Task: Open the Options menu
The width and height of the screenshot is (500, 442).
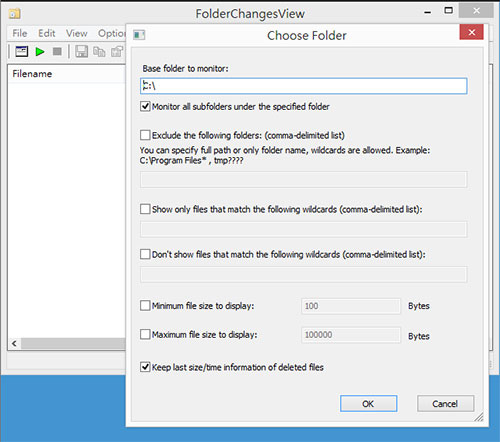Action: click(x=111, y=33)
